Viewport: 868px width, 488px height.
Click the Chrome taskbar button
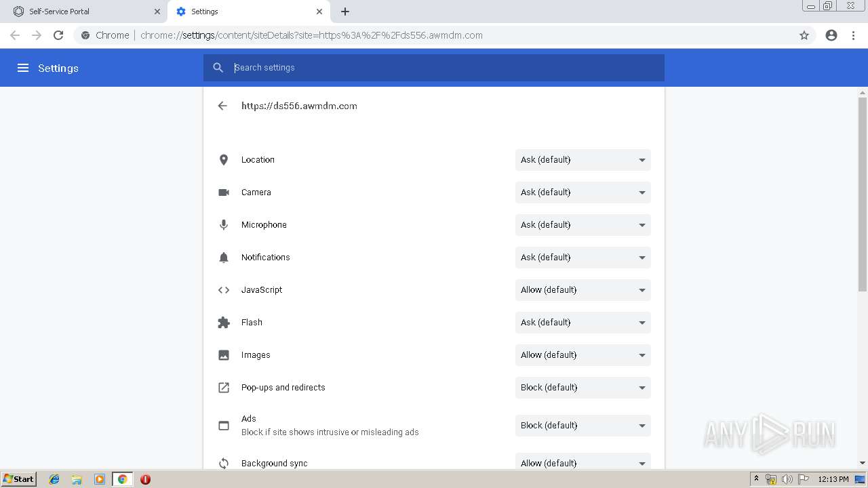point(122,479)
